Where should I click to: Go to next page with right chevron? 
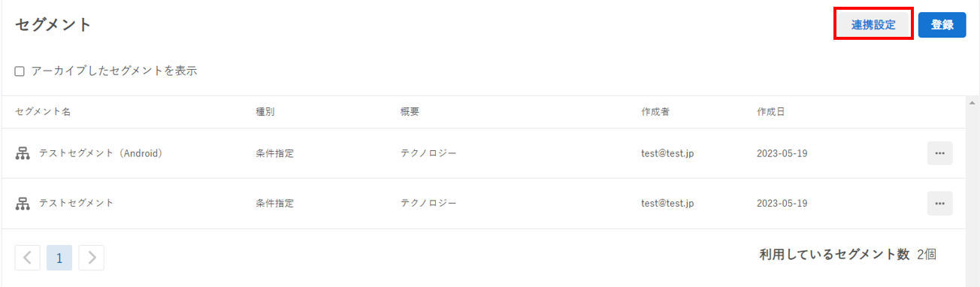click(92, 258)
